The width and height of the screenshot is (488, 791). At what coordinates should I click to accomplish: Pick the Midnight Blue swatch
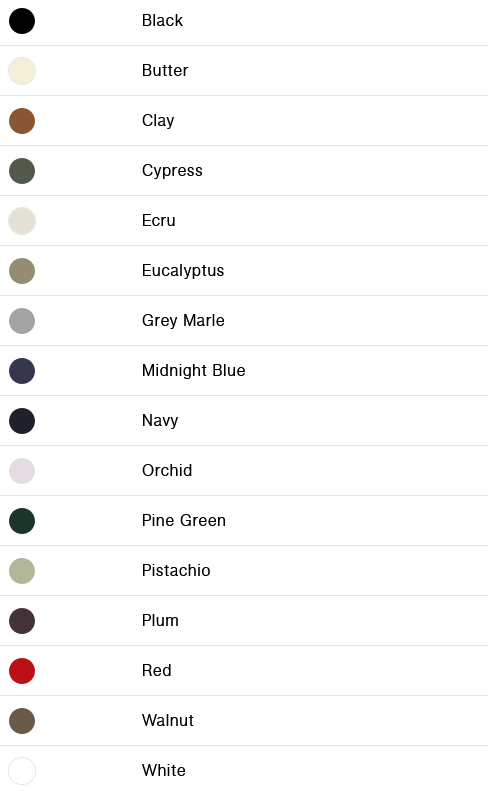click(22, 371)
